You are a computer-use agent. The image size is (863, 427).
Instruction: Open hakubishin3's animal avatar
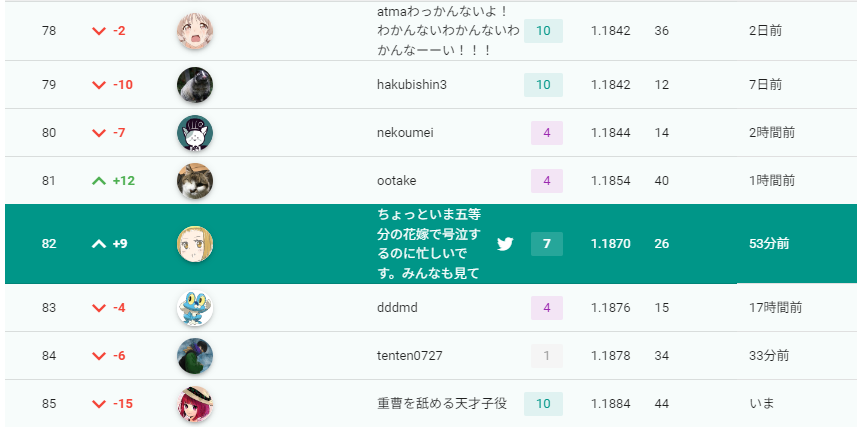(x=195, y=85)
